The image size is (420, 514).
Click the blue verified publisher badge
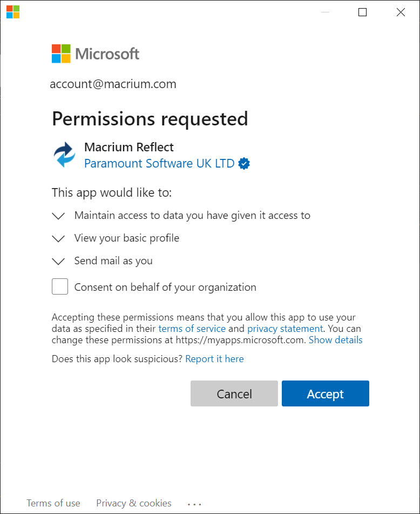pyautogui.click(x=244, y=163)
